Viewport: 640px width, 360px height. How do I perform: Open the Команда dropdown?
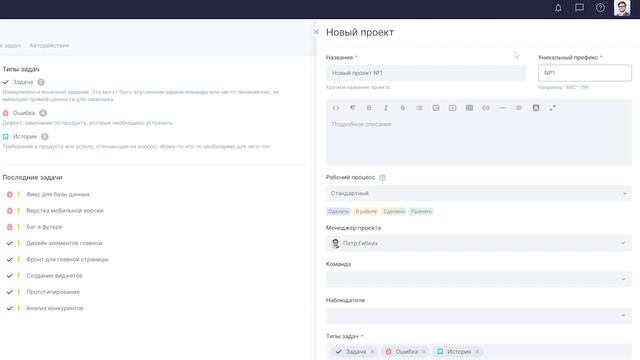click(479, 279)
